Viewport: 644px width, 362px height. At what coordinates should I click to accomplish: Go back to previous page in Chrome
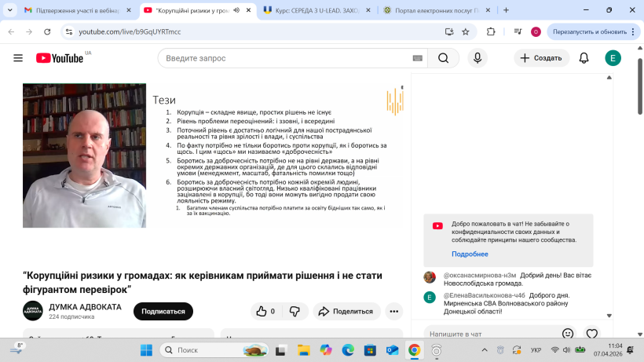(x=11, y=31)
